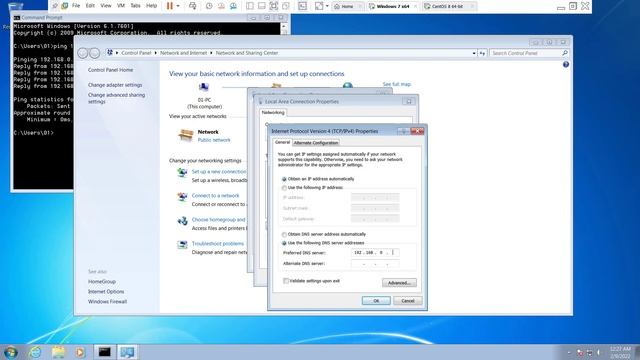The height and width of the screenshot is (360, 640).
Task: Open Change advanced sharing settings link
Action: click(116, 98)
